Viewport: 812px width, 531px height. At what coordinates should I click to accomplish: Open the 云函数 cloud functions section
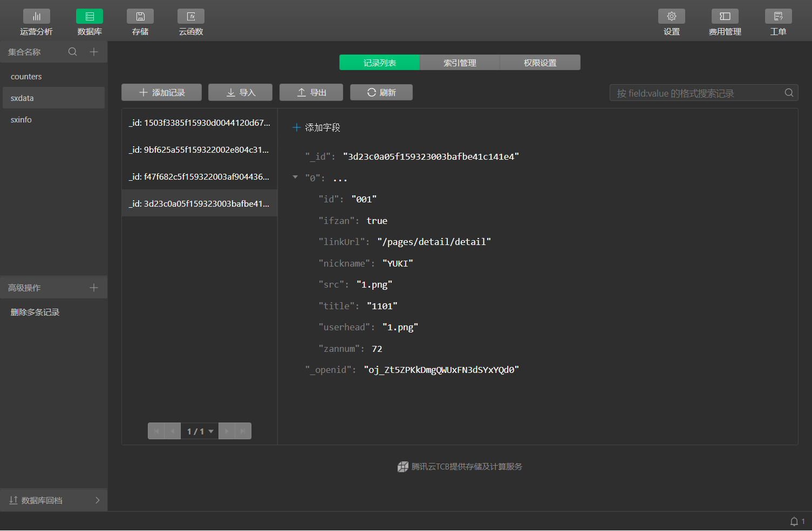pyautogui.click(x=191, y=23)
